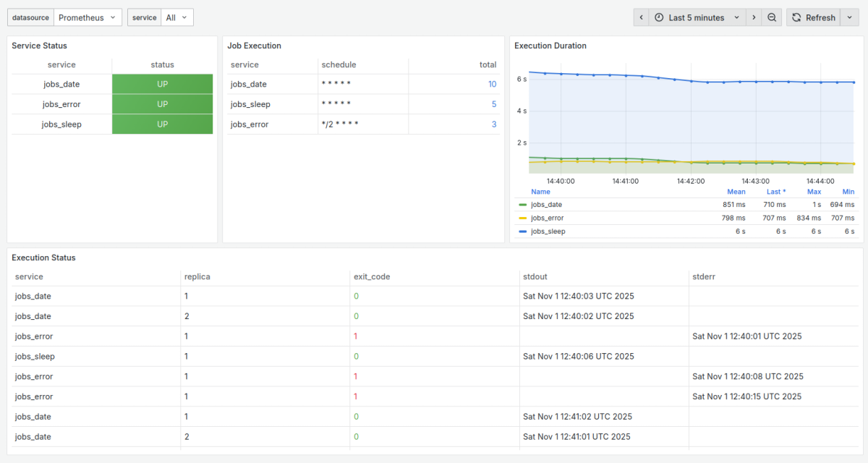Open the jobs_error total link showing 3
The height and width of the screenshot is (463, 868).
[x=494, y=124]
